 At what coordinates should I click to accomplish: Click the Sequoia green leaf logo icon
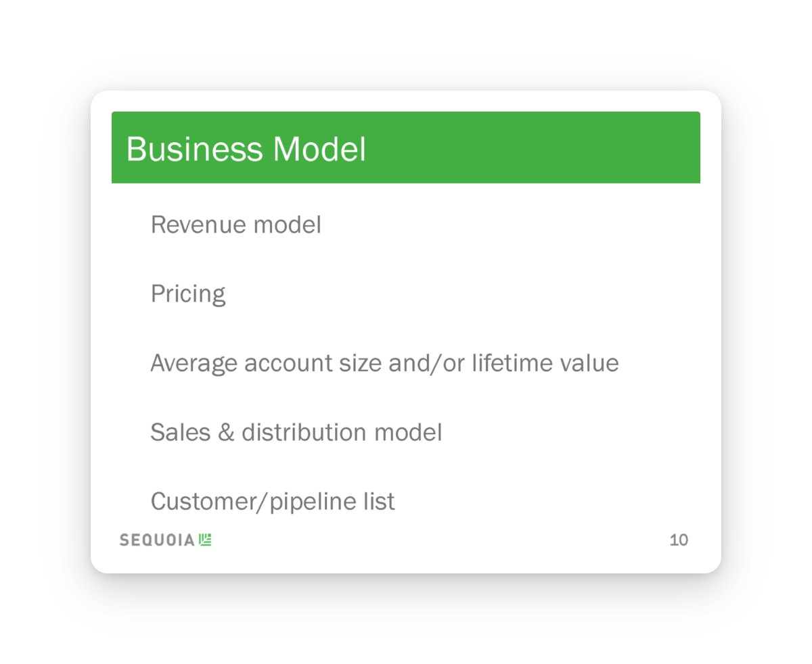(206, 540)
